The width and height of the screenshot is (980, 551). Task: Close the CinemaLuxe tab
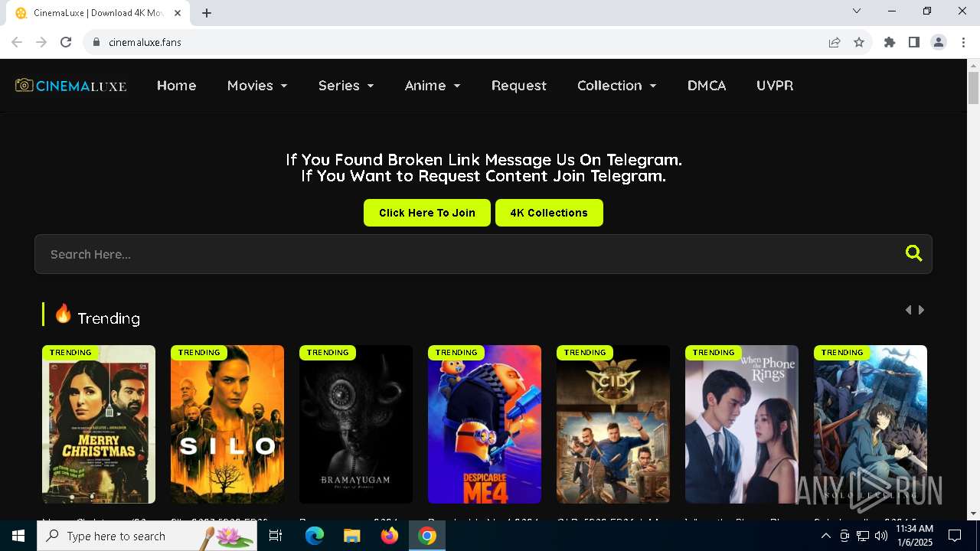point(178,13)
